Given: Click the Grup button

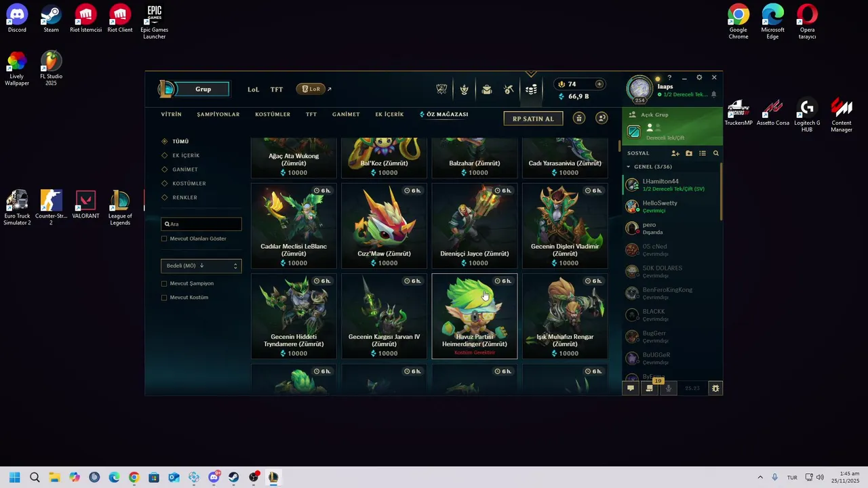Looking at the screenshot, I should coord(203,89).
